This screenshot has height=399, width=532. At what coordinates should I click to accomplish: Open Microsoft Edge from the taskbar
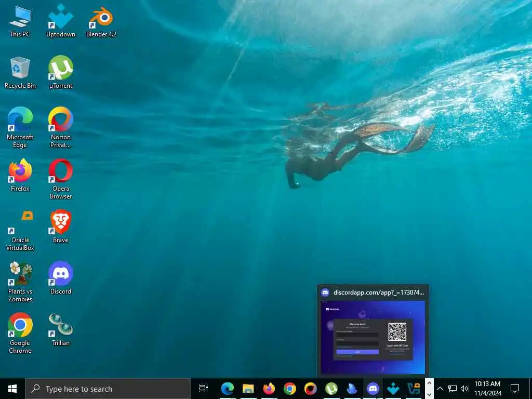pyautogui.click(x=228, y=389)
